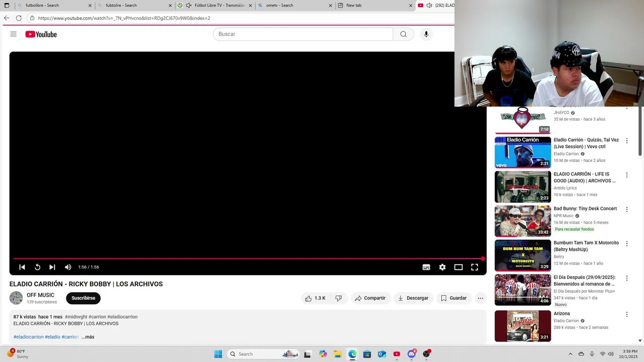This screenshot has height=362, width=644.
Task: Open LIFE IS GOOD (AUDIO) video thumbnail
Action: coord(523,187)
